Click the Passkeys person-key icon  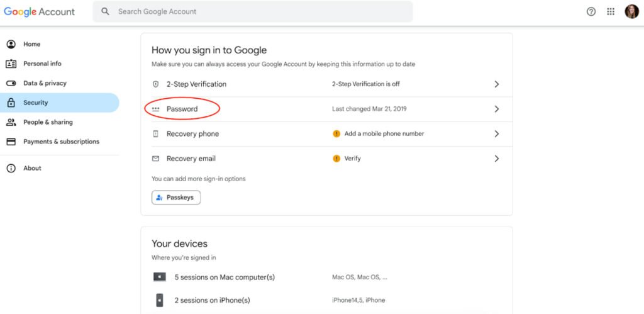159,198
